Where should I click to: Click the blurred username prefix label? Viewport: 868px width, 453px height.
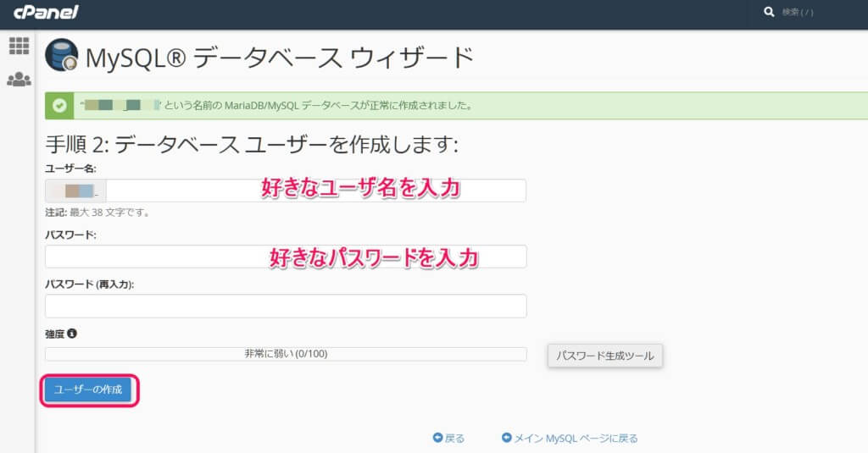76,191
